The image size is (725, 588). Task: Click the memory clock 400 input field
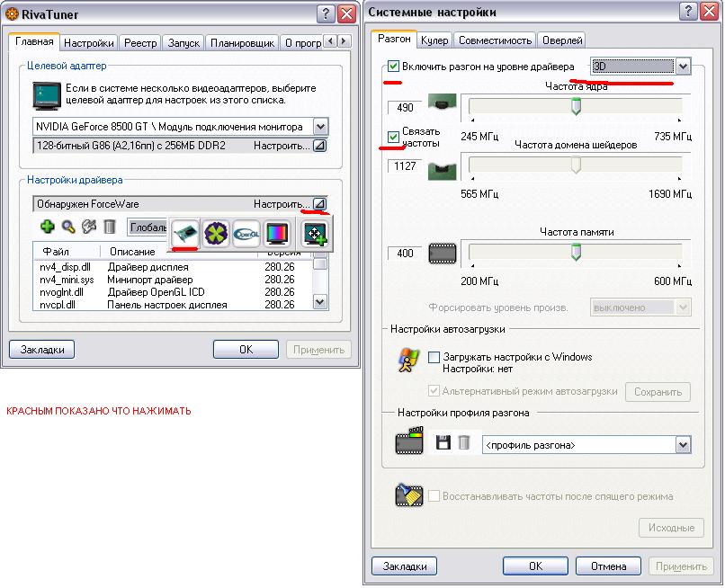click(405, 254)
